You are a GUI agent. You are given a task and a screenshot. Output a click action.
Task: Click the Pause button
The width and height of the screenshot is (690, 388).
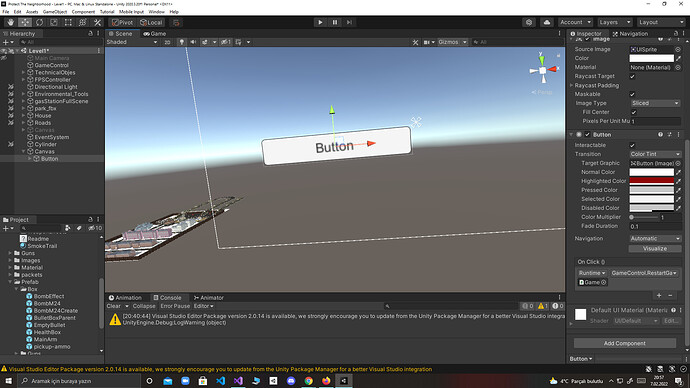(334, 22)
